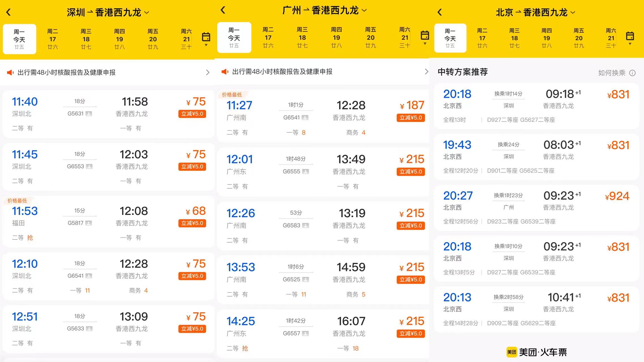Expand the 北京→香港西九龙 route dropdown
Screen dimensions: 644x362
point(573,12)
